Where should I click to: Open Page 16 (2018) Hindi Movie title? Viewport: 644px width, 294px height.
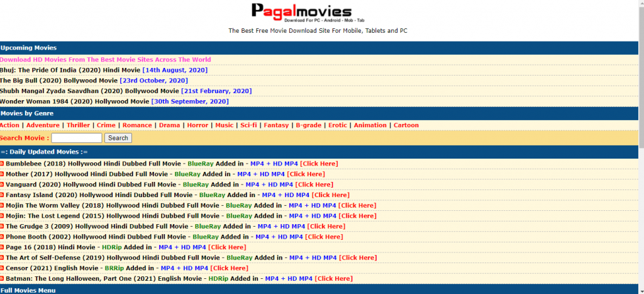(50, 247)
